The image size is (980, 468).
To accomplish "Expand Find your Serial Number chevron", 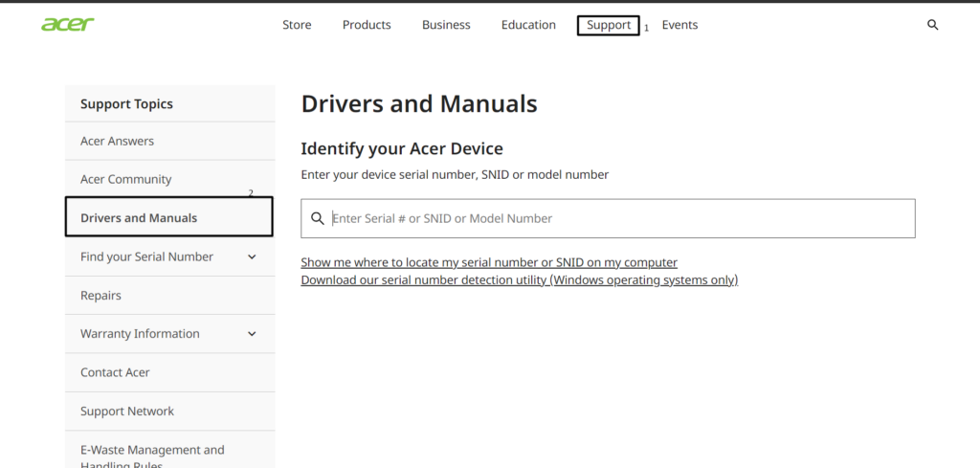I will [x=252, y=256].
